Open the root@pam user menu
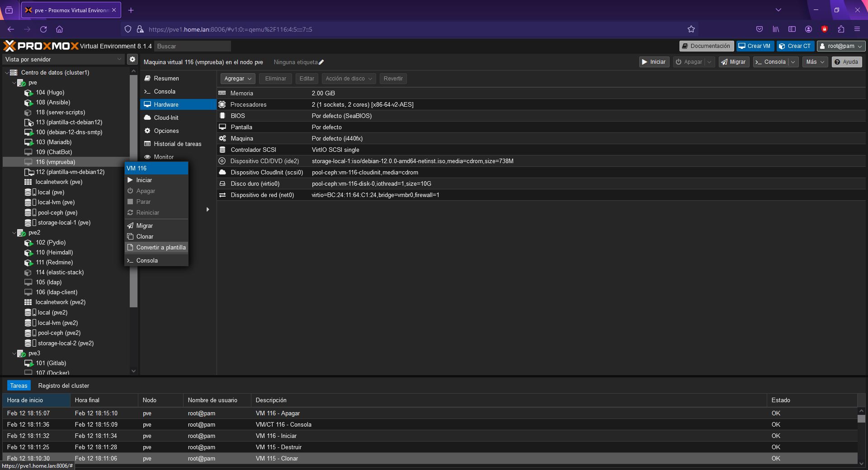Image resolution: width=868 pixels, height=470 pixels. coord(841,46)
